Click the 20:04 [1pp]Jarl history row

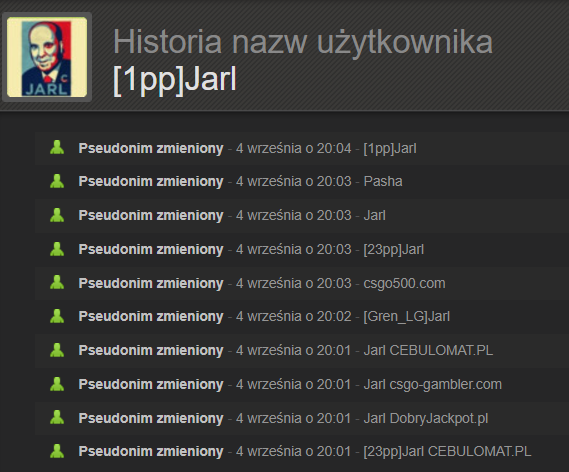[x=302, y=148]
